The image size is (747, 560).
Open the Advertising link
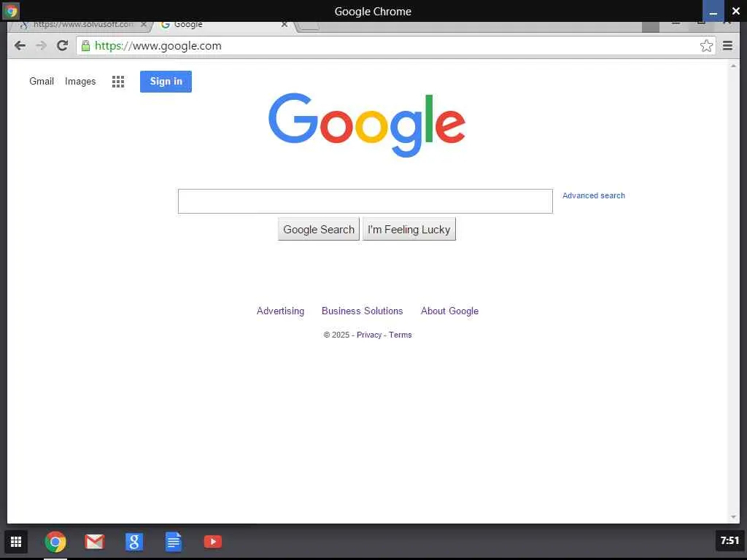pos(281,311)
